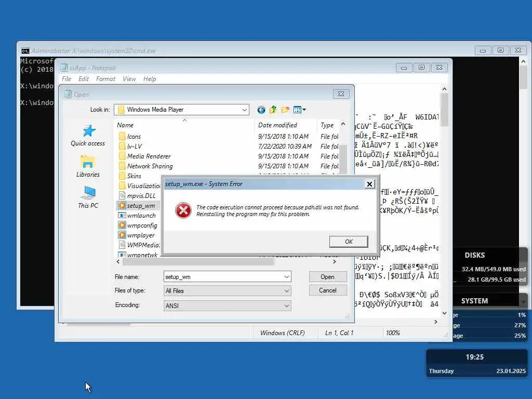Viewport: 532px width, 399px height.
Task: Click Notepad vertical scrollbar up arrow
Action: 445,89
